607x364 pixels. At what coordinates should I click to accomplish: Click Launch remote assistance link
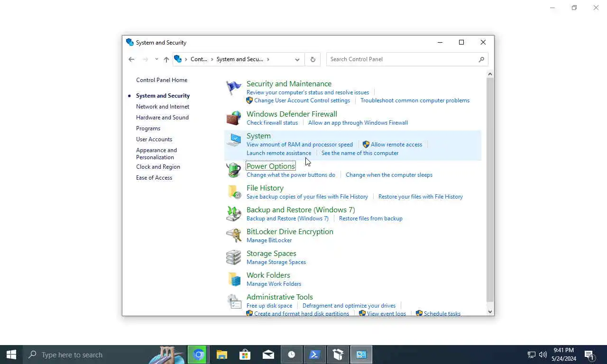click(279, 153)
